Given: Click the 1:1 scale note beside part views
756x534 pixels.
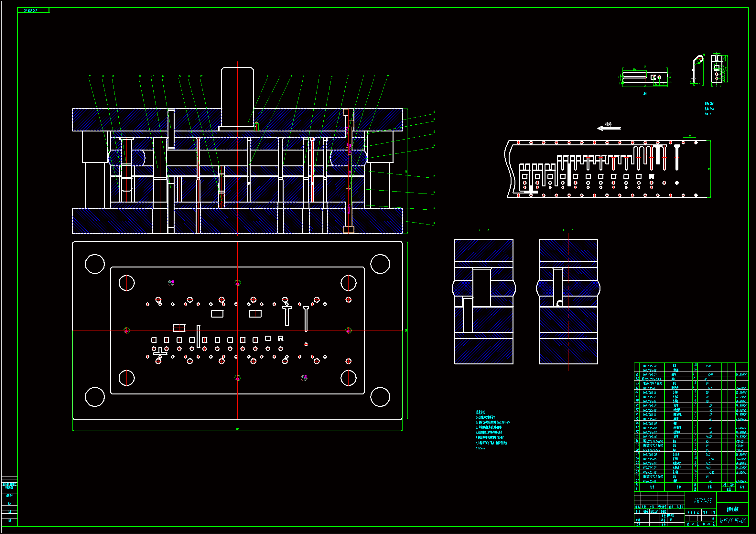Looking at the screenshot, I should click(x=709, y=114).
